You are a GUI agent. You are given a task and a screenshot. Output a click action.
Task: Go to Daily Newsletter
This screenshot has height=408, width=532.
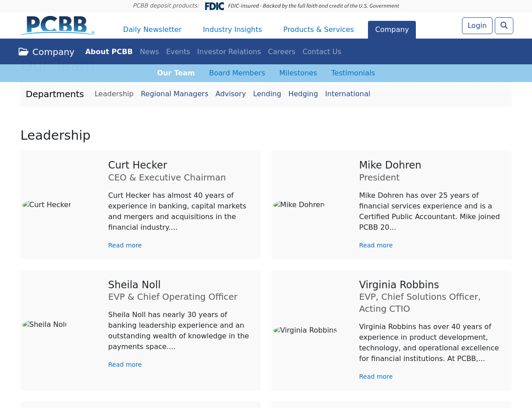152,30
